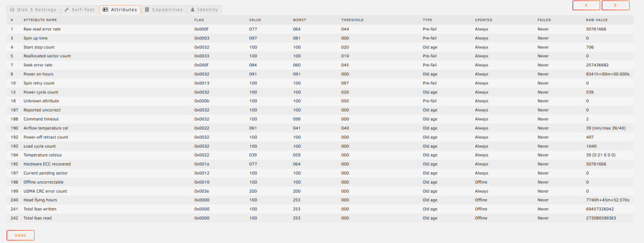This screenshot has width=644, height=243.
Task: Select Offline uncorrectable attribute
Action: click(44, 182)
